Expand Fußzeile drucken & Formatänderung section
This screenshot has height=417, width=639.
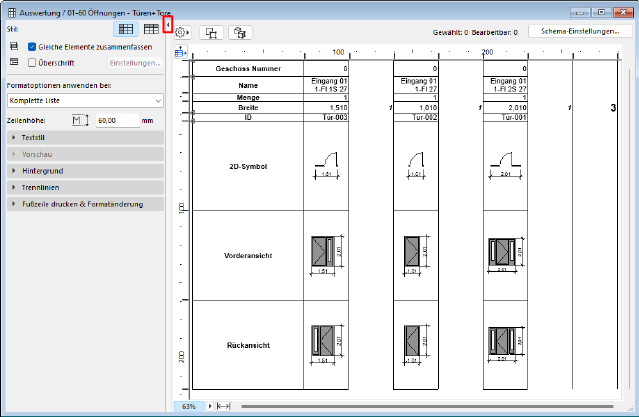tap(86, 204)
